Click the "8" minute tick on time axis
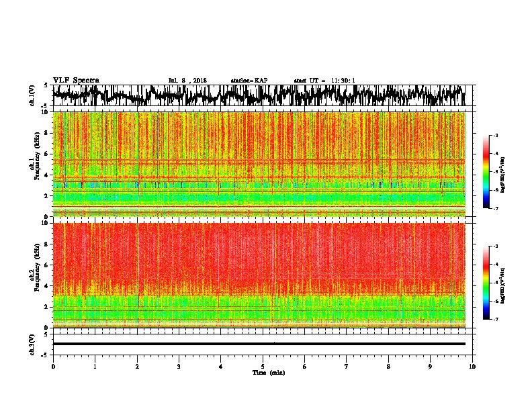532x411 pixels. tap(388, 367)
